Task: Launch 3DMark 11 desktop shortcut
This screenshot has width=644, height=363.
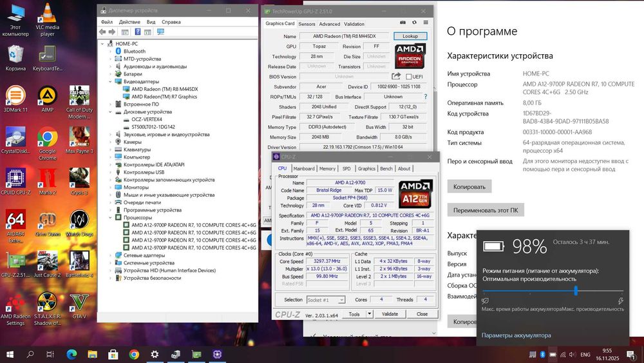Action: (15, 99)
